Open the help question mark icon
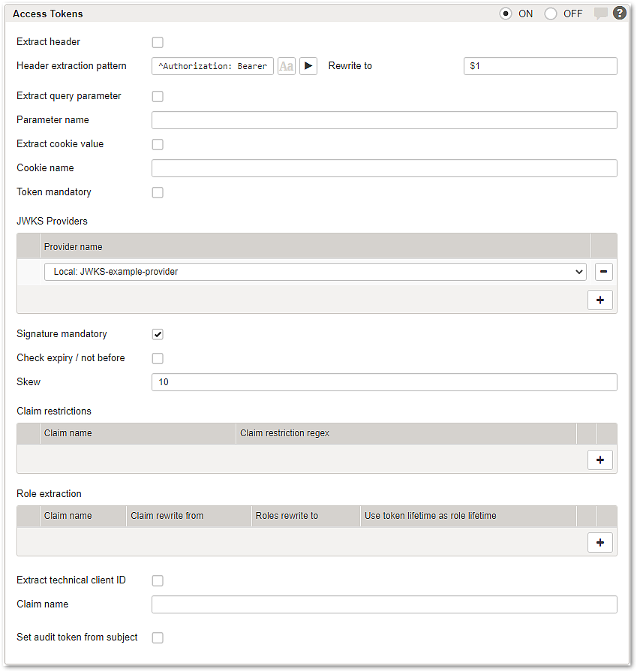The width and height of the screenshot is (637, 672). click(620, 14)
